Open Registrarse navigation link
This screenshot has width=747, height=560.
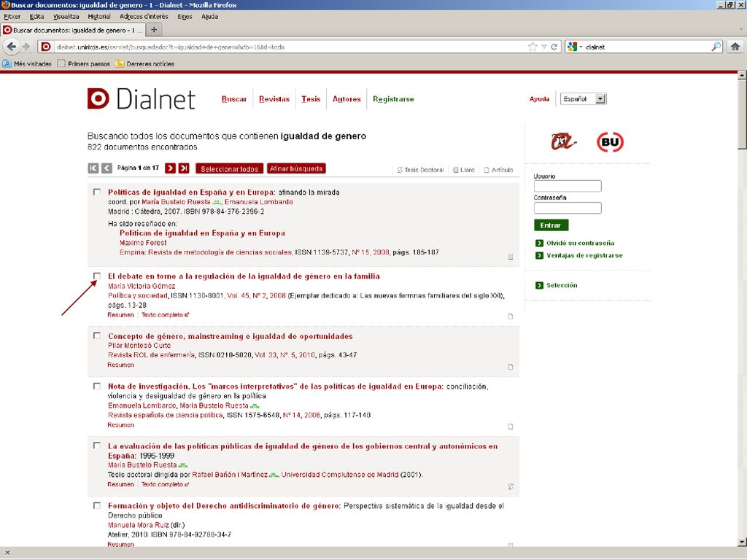393,99
